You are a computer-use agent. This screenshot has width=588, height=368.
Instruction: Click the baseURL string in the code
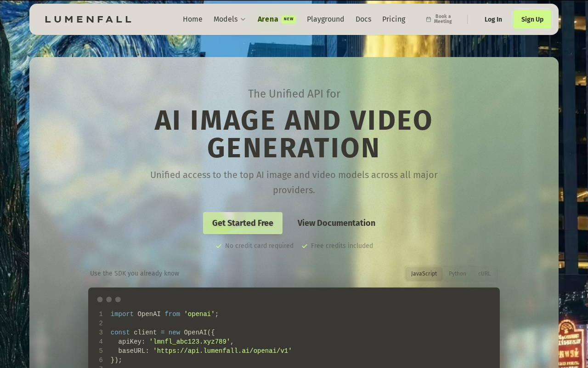222,351
